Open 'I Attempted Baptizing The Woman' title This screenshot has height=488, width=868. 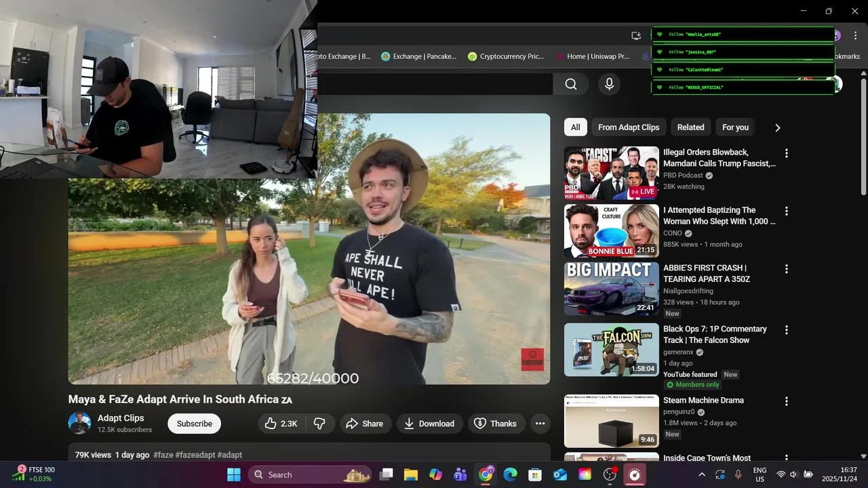tap(719, 216)
